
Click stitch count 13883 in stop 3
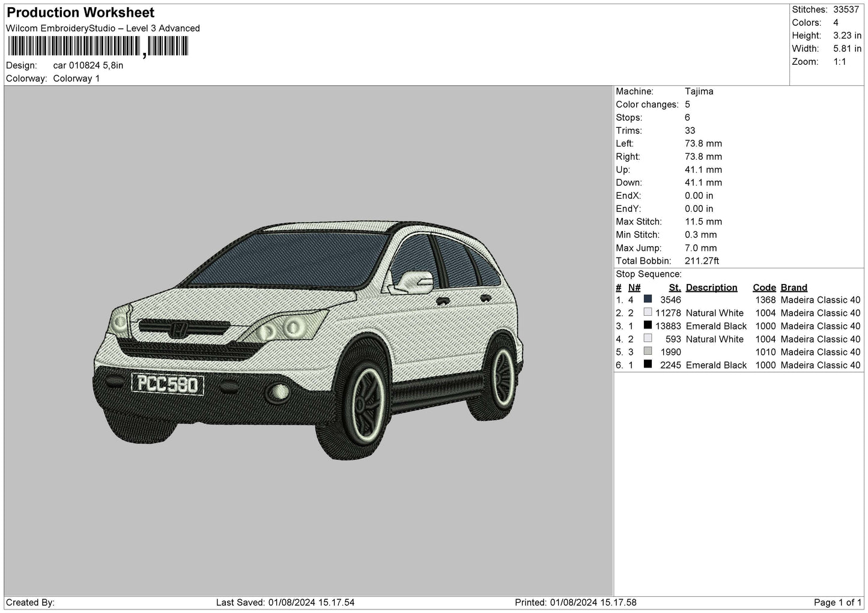coord(668,326)
